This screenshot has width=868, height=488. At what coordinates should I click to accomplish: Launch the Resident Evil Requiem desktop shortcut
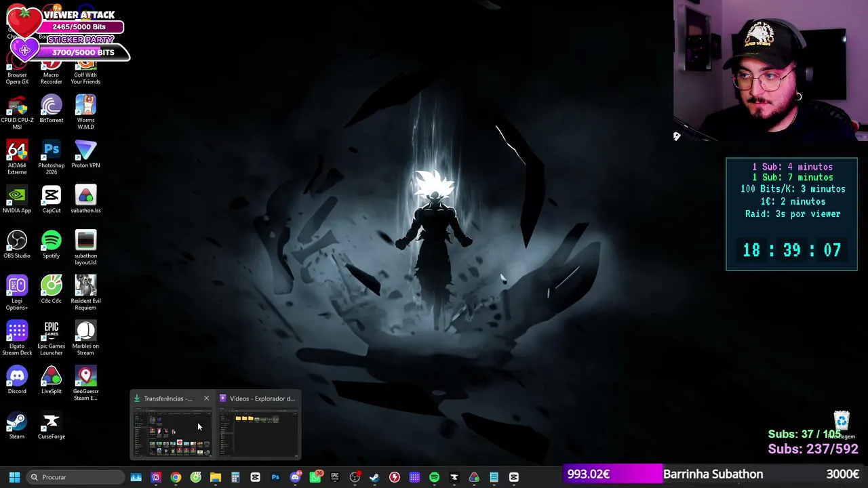(85, 293)
